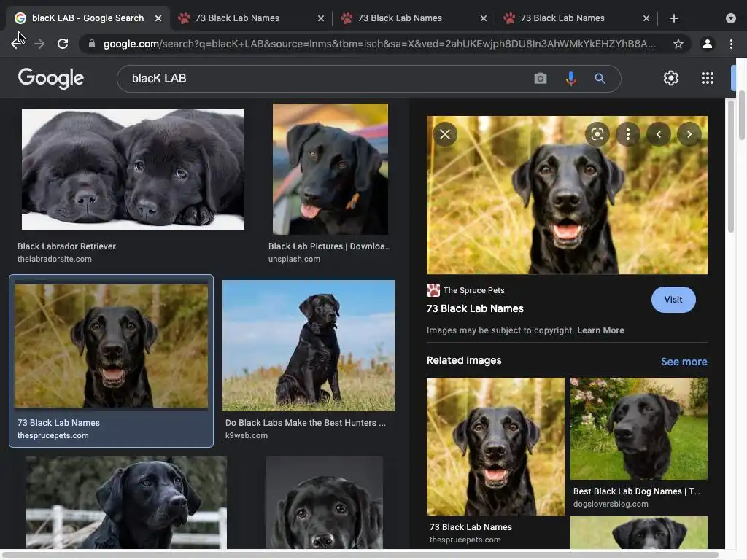This screenshot has height=560, width=747.
Task: Click the preview panel vertical scrollbar
Action: (x=731, y=166)
